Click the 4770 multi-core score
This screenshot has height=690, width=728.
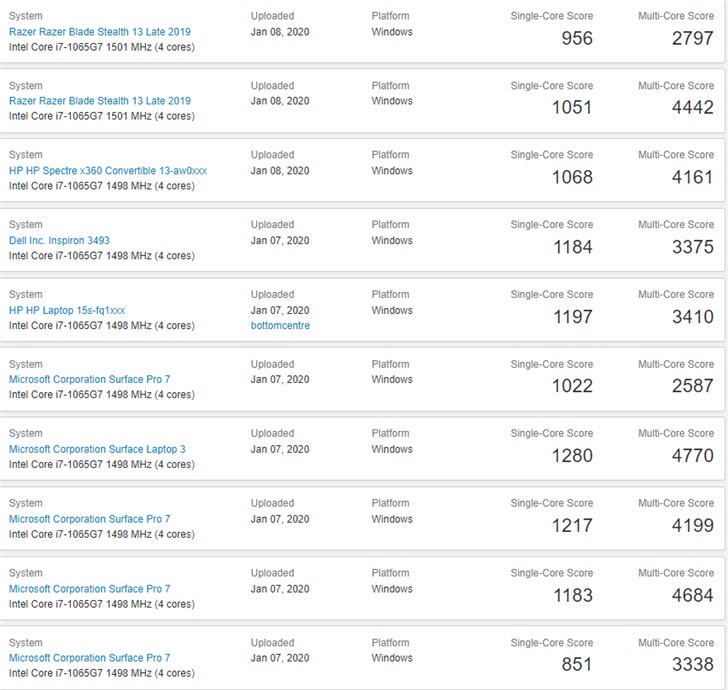point(692,456)
